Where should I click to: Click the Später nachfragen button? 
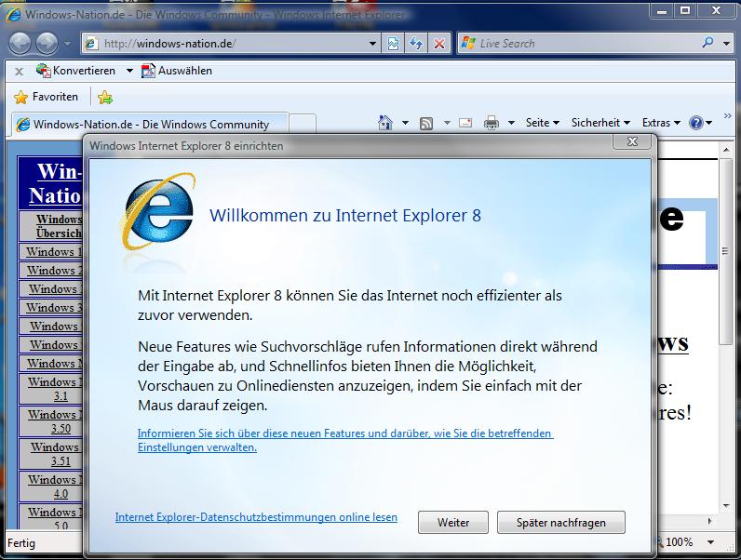tap(560, 523)
